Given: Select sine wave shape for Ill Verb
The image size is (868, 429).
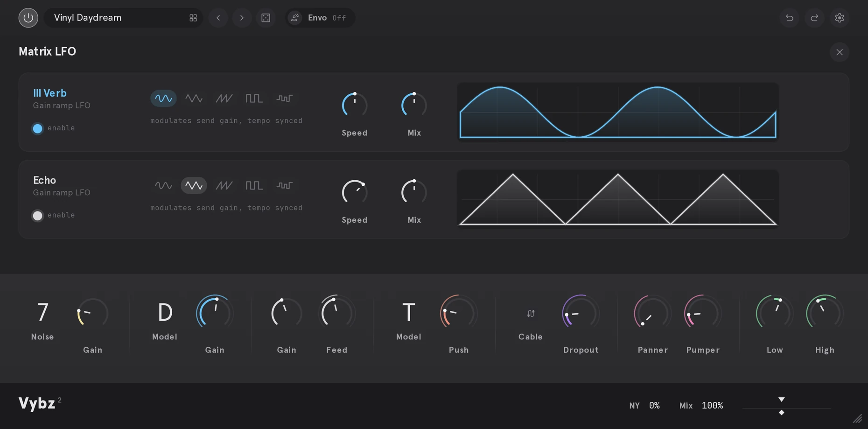Looking at the screenshot, I should pos(163,98).
